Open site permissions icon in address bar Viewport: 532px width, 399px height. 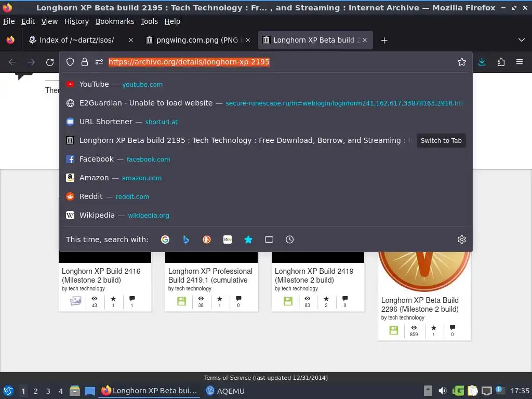[x=99, y=62]
